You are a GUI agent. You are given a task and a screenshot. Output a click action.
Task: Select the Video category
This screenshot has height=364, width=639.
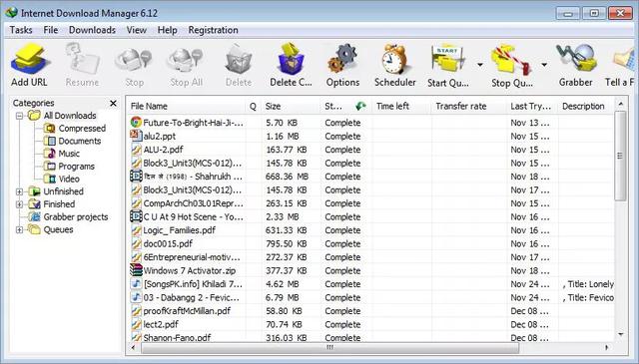[69, 179]
